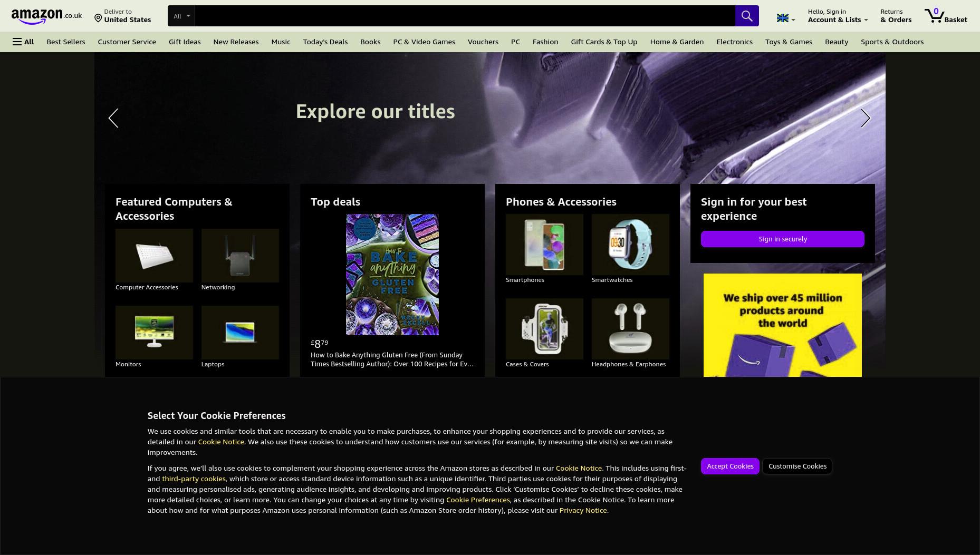Open the search category All dropdown

(181, 16)
